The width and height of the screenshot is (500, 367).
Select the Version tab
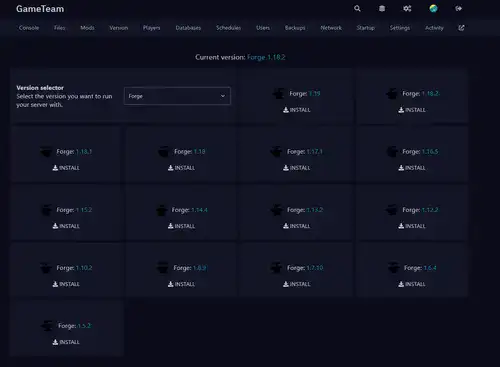(119, 28)
